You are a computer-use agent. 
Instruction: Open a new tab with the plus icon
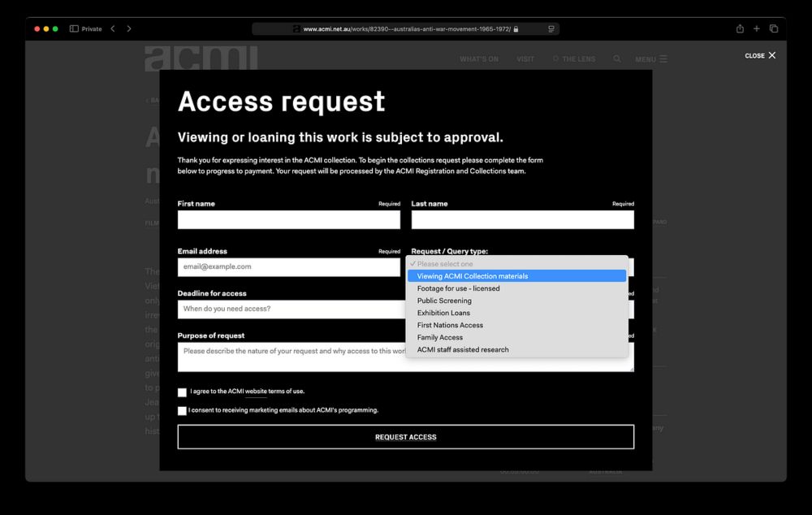757,29
